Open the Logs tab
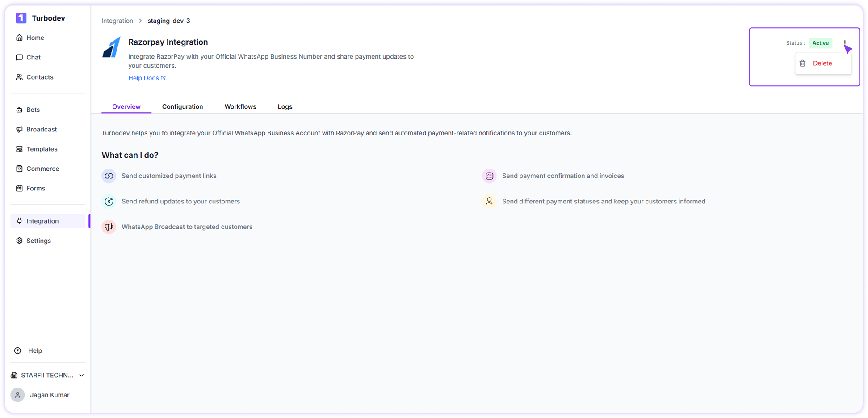The height and width of the screenshot is (418, 868). click(x=285, y=106)
